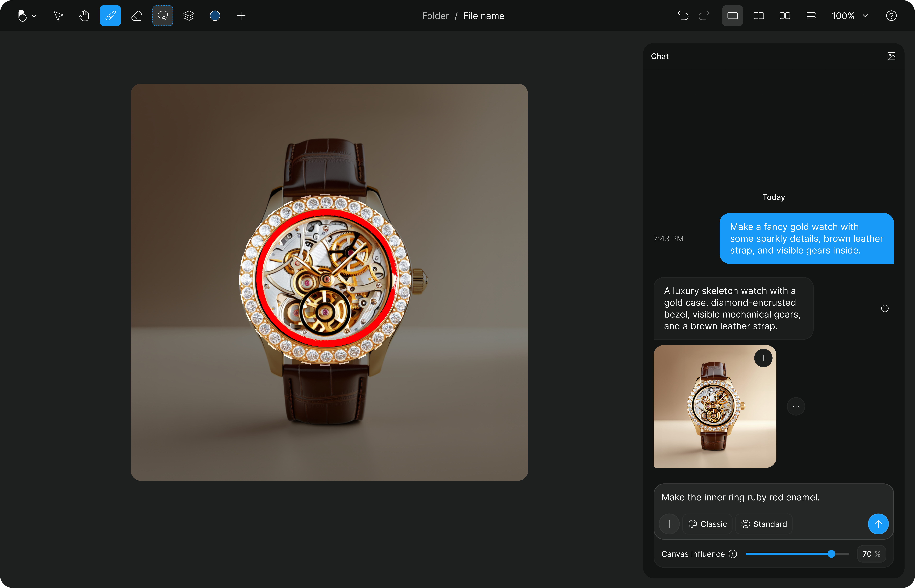Select the brush paint tool
The image size is (915, 588).
(x=110, y=16)
